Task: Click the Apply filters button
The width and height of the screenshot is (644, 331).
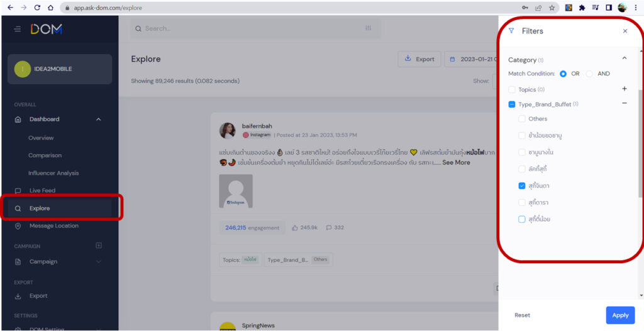Action: pyautogui.click(x=620, y=315)
